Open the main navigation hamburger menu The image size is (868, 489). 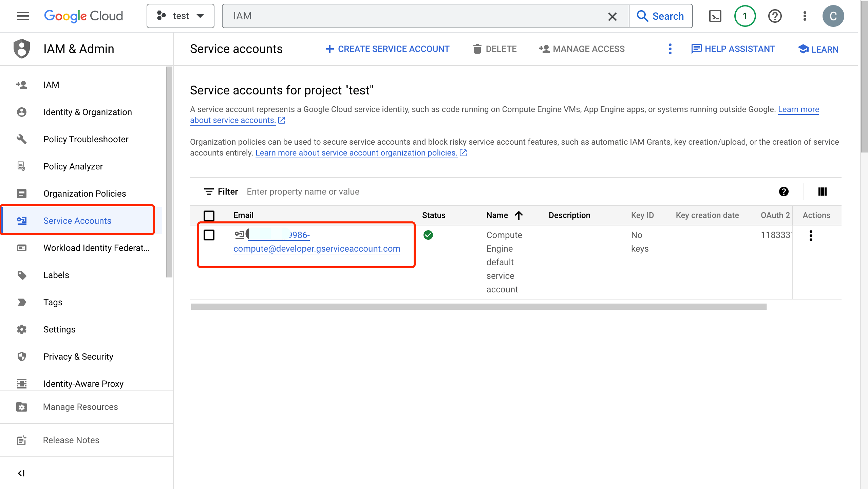pyautogui.click(x=23, y=16)
